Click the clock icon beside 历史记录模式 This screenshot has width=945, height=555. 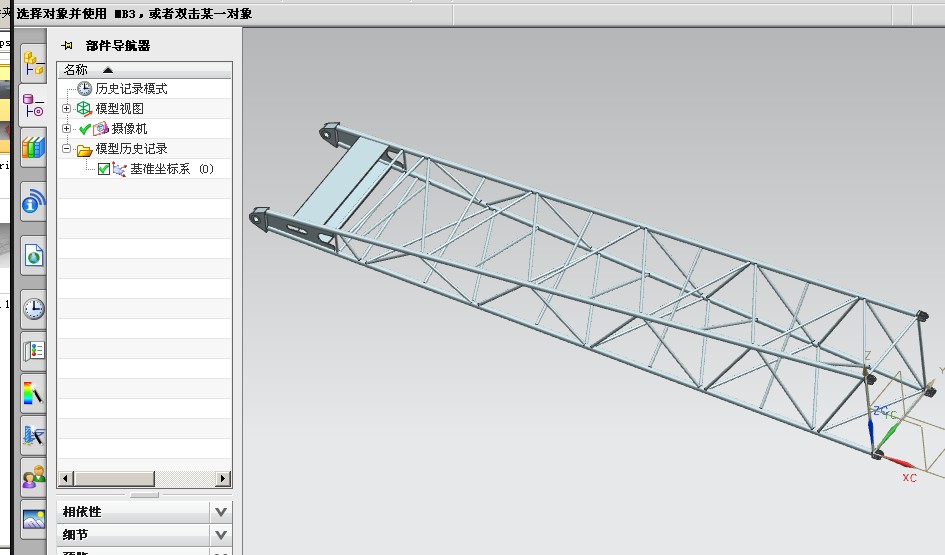click(84, 89)
